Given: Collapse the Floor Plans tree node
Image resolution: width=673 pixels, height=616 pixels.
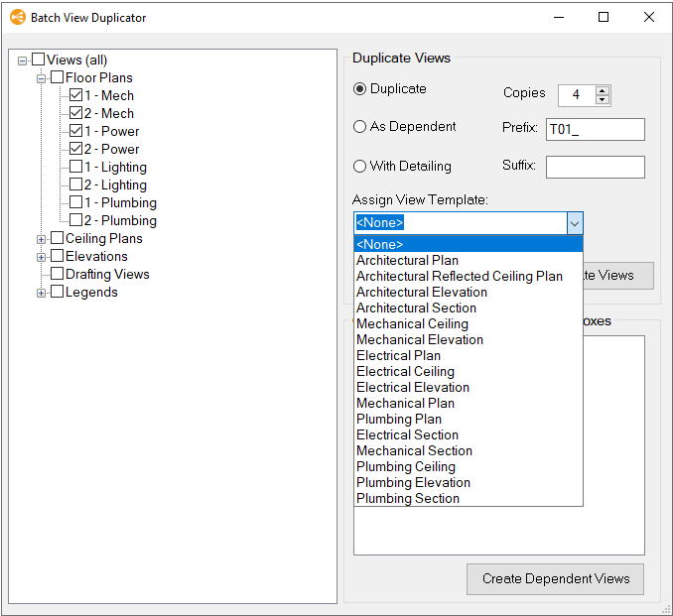Looking at the screenshot, I should click(42, 78).
